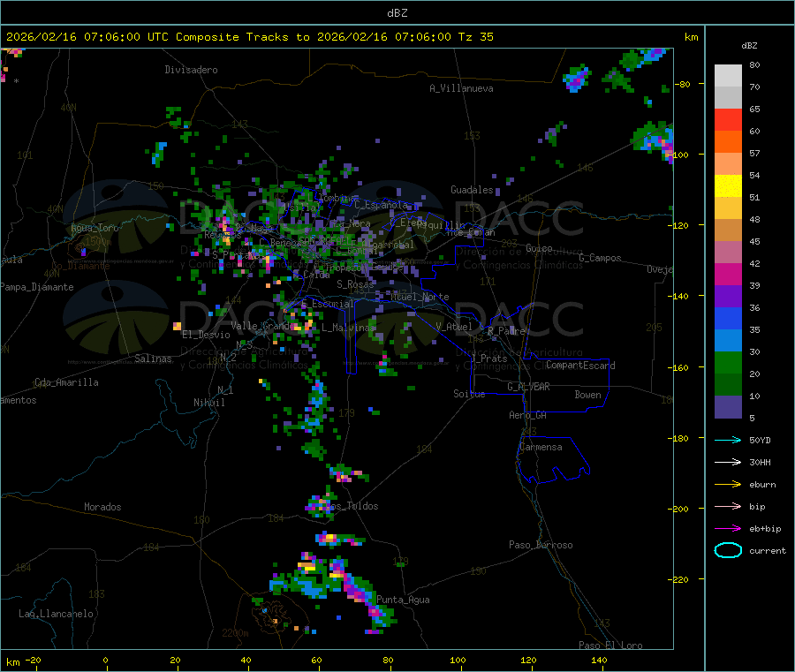795x672 pixels.
Task: Click the 'Guadales' map label
Action: click(472, 190)
